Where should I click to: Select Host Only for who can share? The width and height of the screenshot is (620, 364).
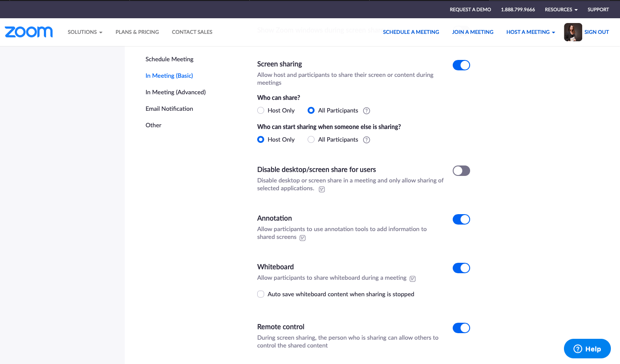coord(260,110)
